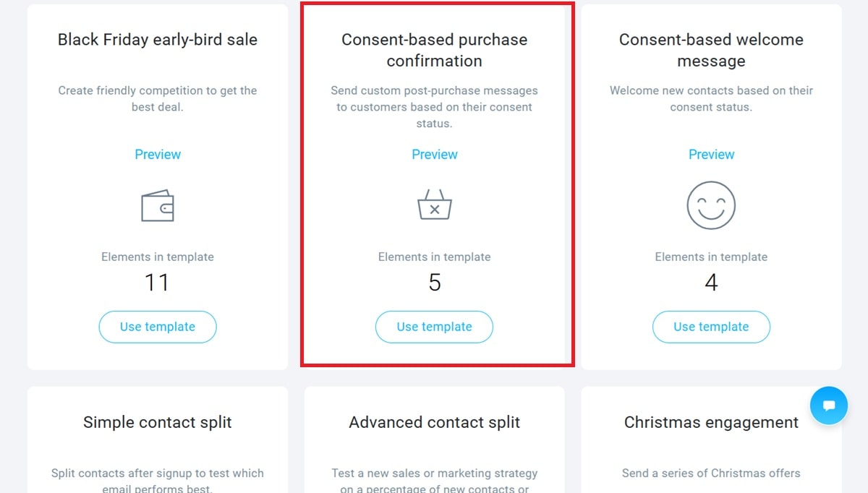Use the Black Friday early-bird sale template
The height and width of the screenshot is (493, 868).
tap(157, 327)
